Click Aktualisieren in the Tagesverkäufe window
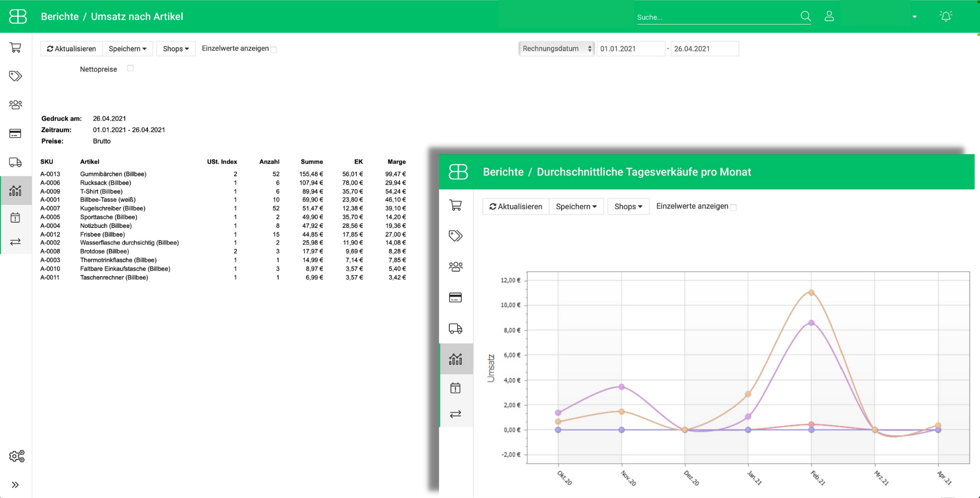This screenshot has height=498, width=980. click(516, 206)
